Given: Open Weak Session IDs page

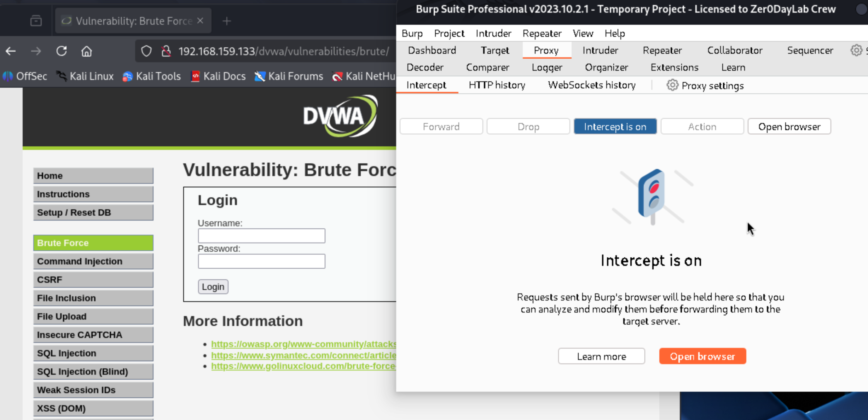Looking at the screenshot, I should (93, 390).
